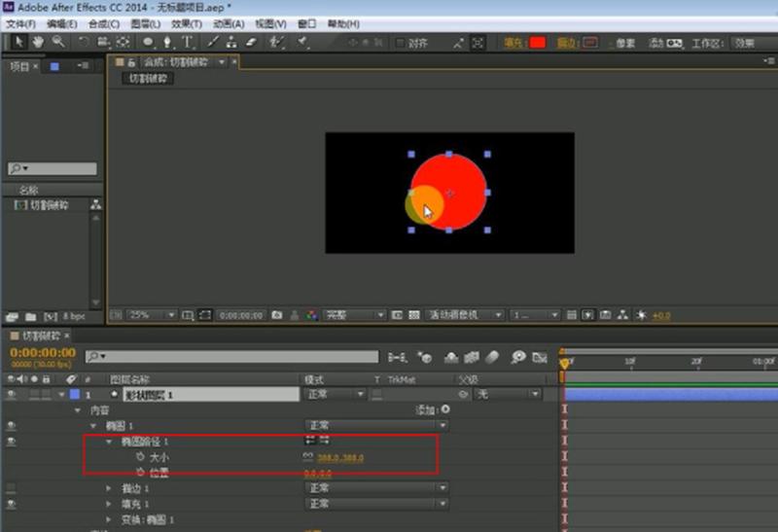The image size is (778, 532).
Task: Click the stroke color swatch
Action: pyautogui.click(x=590, y=43)
